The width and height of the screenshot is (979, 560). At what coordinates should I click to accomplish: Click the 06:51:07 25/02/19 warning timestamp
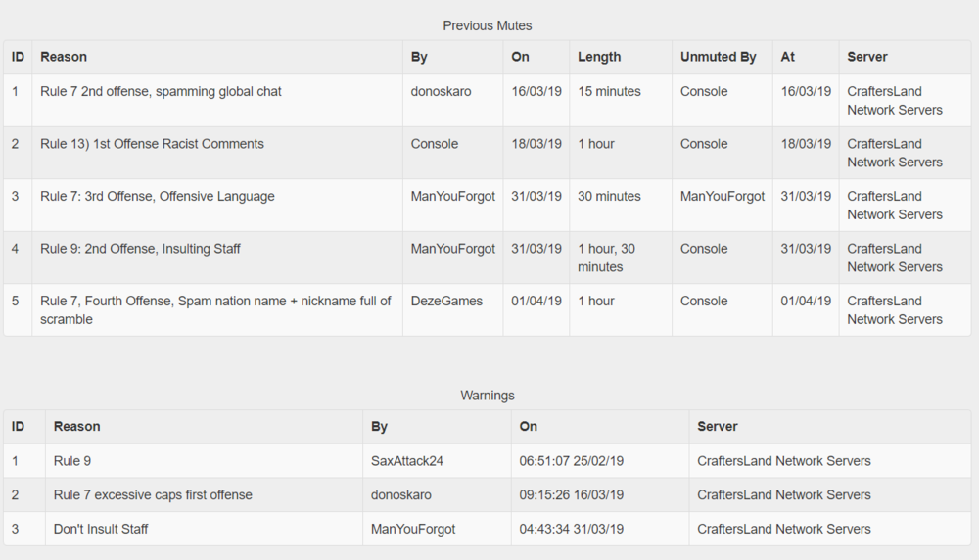click(572, 461)
